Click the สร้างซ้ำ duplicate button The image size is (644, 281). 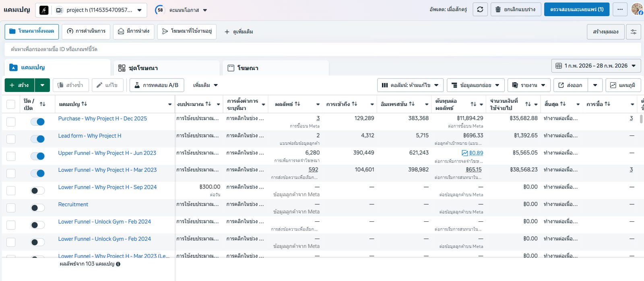pos(70,85)
